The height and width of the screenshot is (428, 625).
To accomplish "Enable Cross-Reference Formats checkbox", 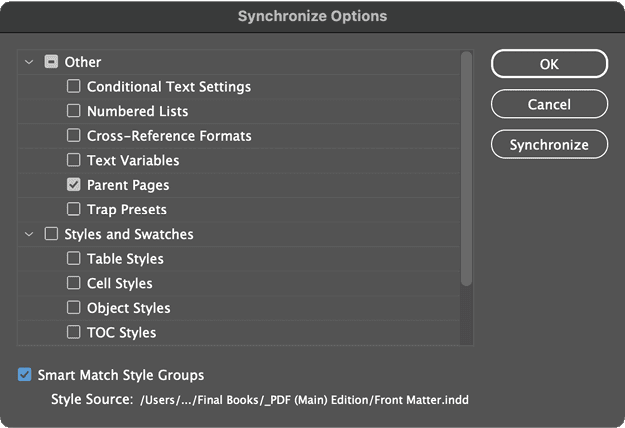I will (x=74, y=136).
